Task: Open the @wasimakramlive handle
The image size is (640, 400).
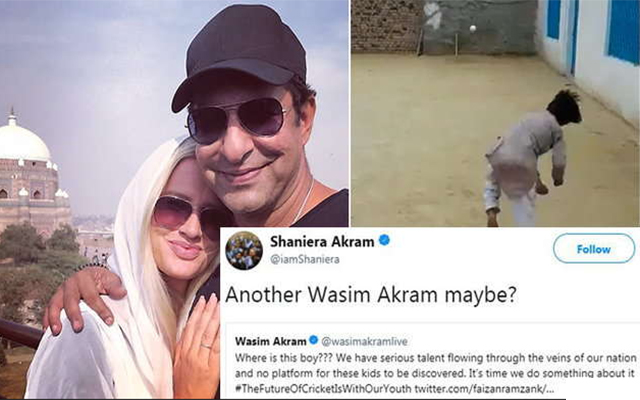Action: click(364, 341)
